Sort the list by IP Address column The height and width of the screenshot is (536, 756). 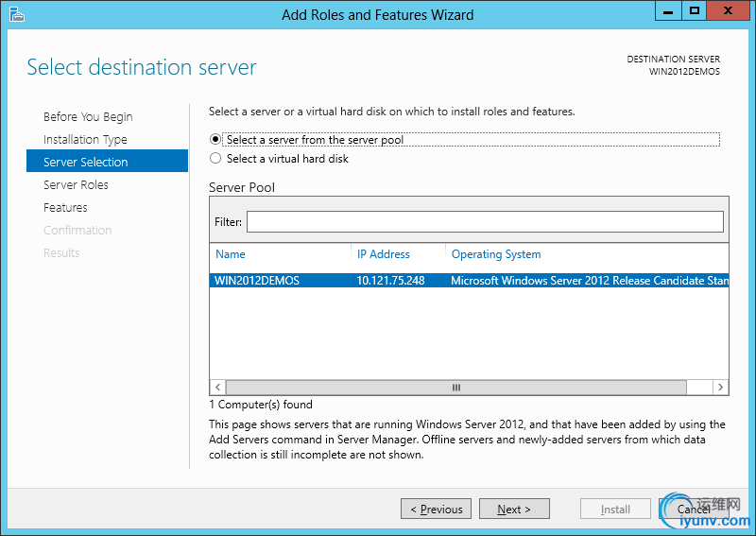click(x=384, y=254)
